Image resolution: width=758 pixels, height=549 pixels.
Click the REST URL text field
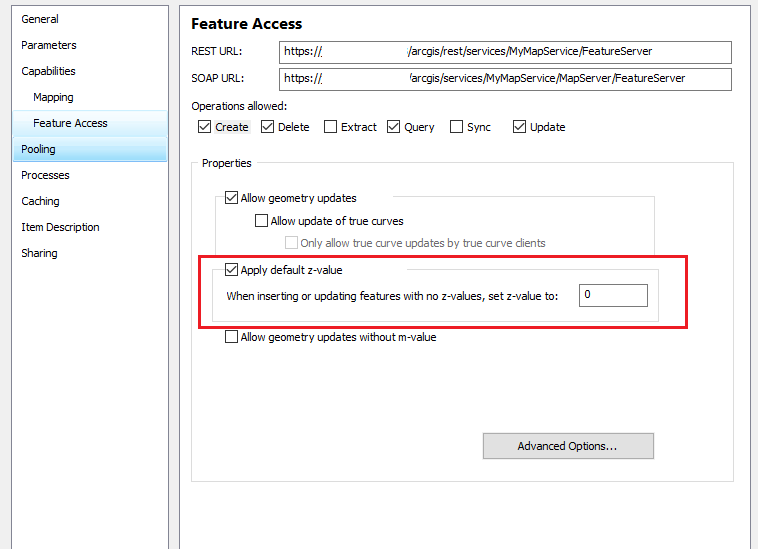(505, 51)
